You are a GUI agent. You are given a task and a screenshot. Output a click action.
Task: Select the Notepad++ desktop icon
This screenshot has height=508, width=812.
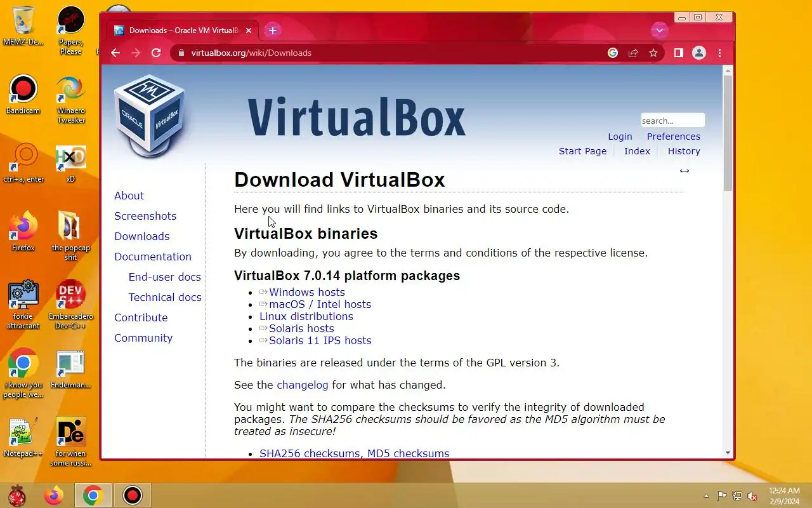pos(23,438)
